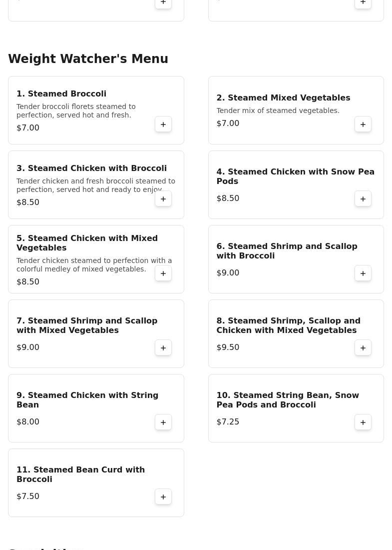Add Steamed Chicken with Snow Pea Pods
392x550 pixels.
pyautogui.click(x=363, y=199)
